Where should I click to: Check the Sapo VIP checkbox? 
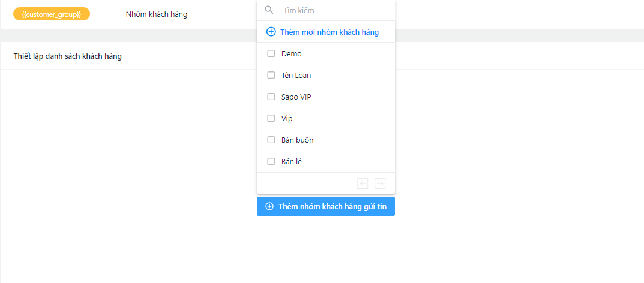point(271,97)
